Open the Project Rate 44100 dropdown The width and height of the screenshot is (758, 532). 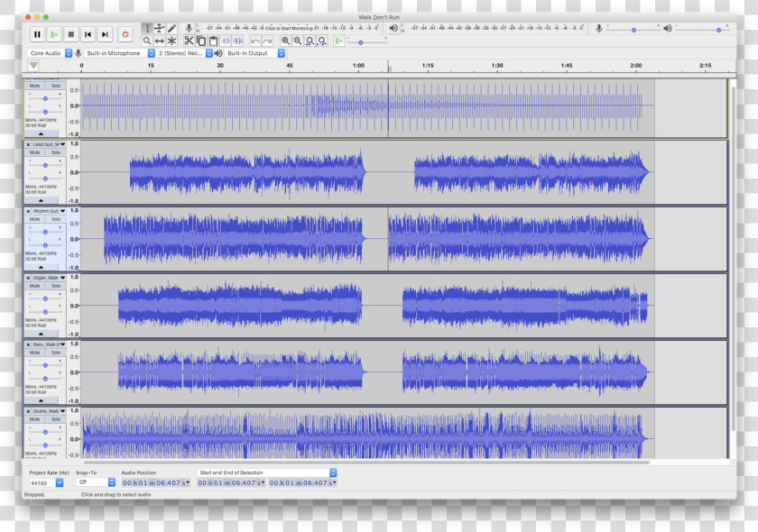[x=46, y=482]
